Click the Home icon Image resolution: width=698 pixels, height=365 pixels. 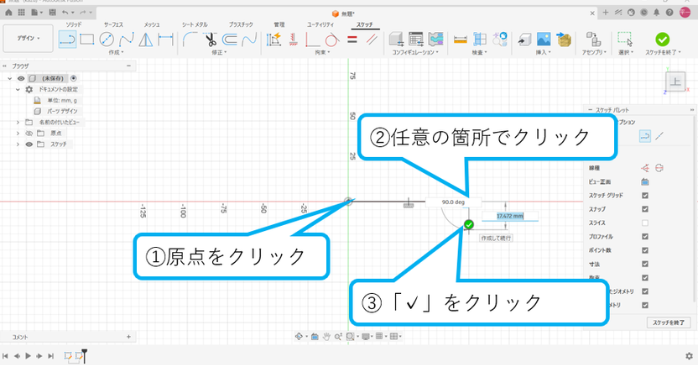8,12
